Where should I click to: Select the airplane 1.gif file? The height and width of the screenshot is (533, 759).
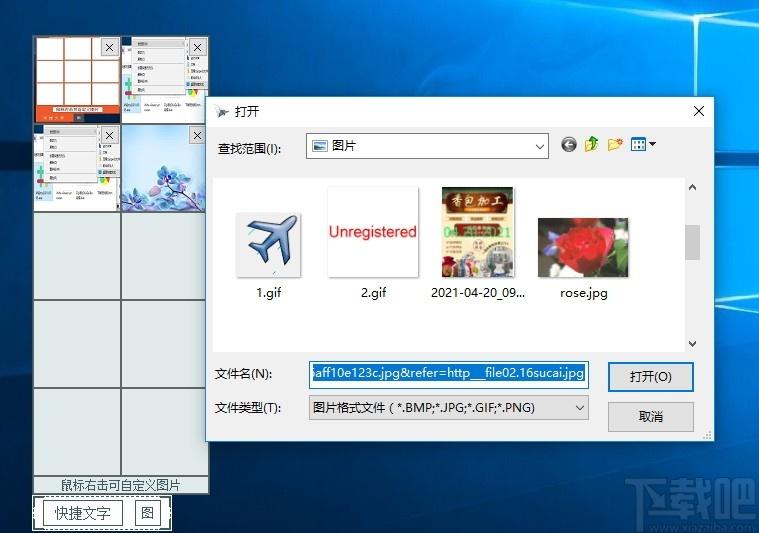tap(269, 256)
